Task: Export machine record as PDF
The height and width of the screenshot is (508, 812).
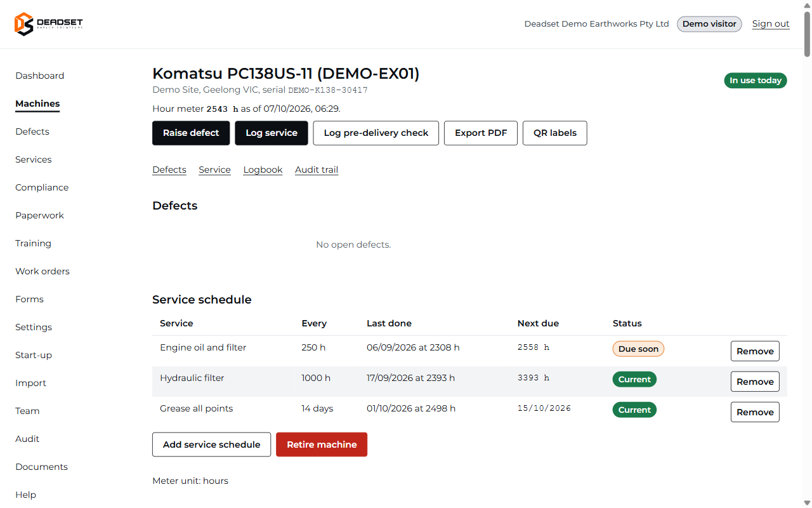Action: pyautogui.click(x=481, y=133)
